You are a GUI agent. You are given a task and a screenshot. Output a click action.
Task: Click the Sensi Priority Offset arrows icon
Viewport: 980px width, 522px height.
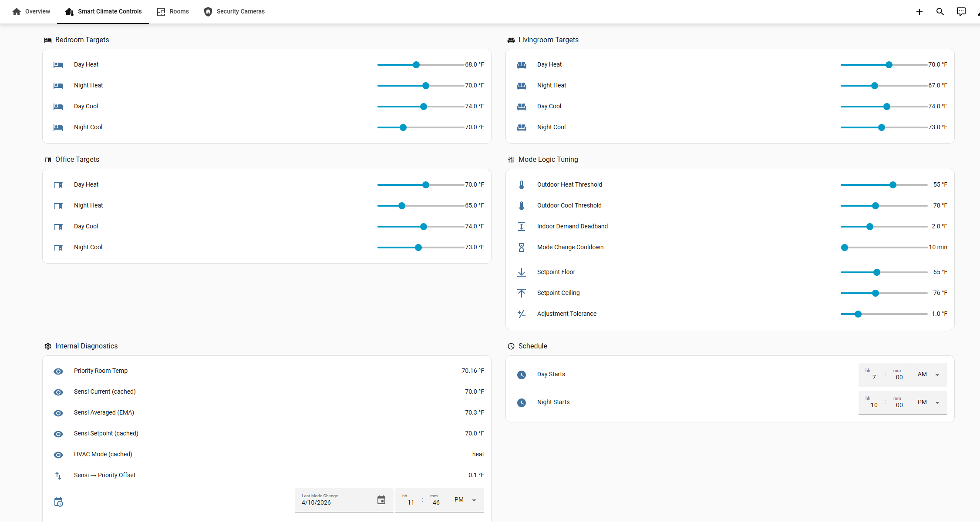[x=58, y=475]
